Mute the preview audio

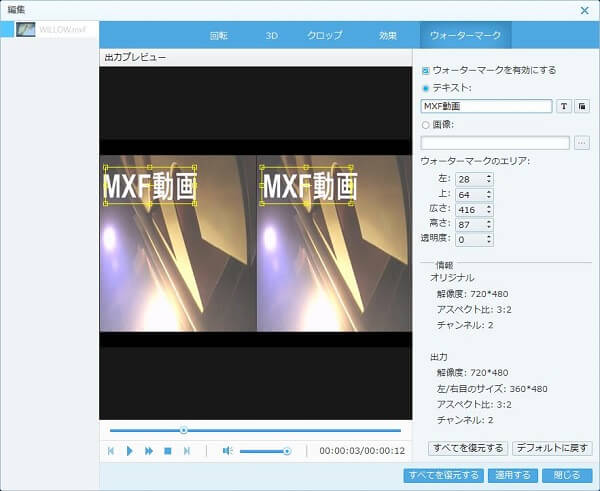point(227,451)
